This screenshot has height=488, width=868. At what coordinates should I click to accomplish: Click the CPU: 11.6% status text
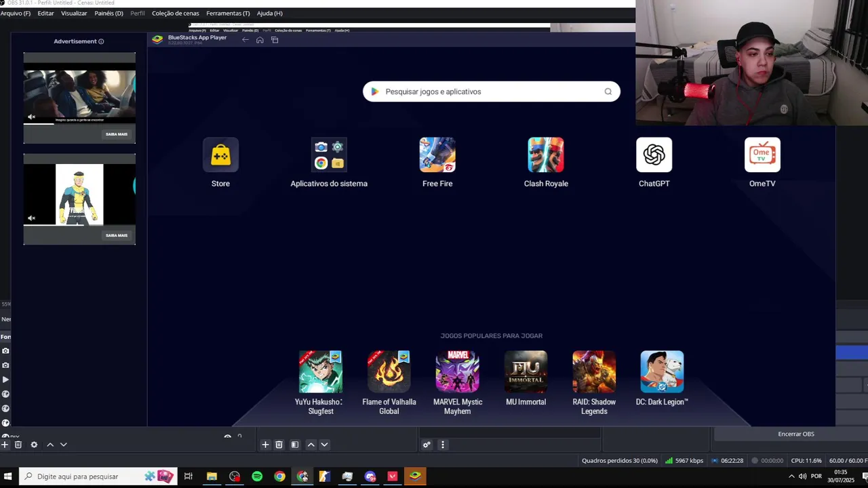tap(806, 461)
